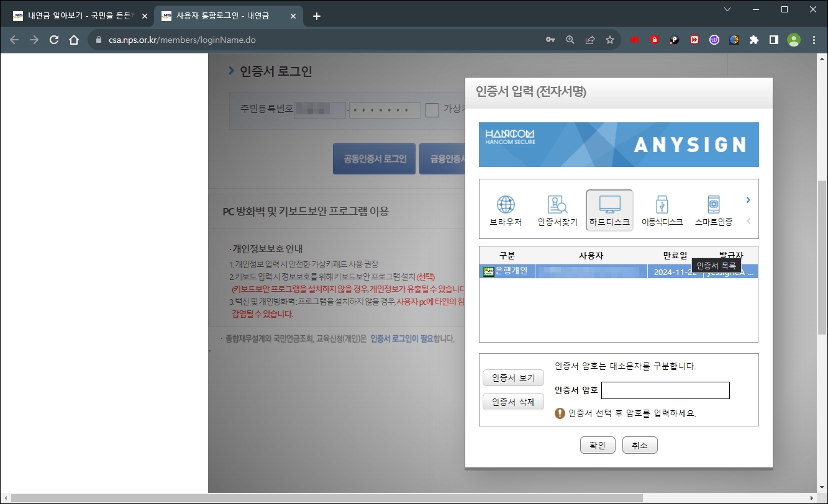Screen dimensions: 828x504
Task: Select the 하드디스크 storage option
Action: (609, 210)
